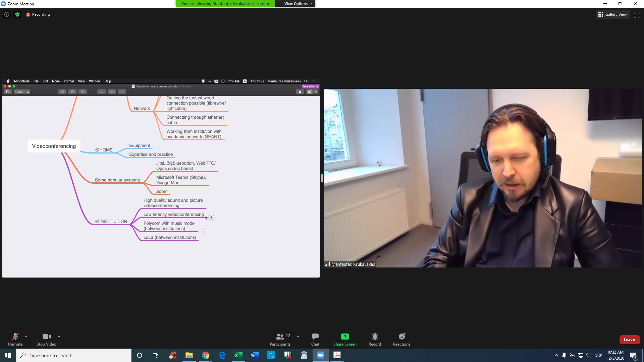Toggle MindNode inspector panel icon
This screenshot has width=644, height=362.
click(x=309, y=92)
